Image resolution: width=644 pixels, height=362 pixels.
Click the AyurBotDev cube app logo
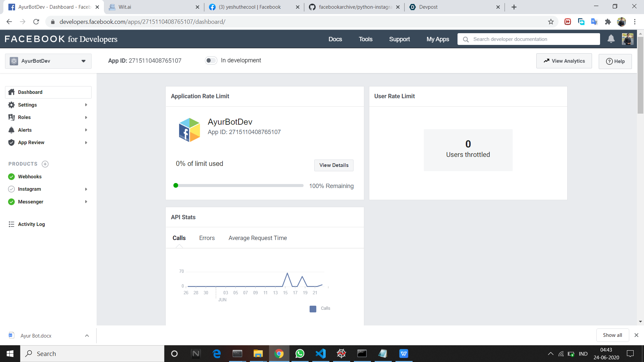pyautogui.click(x=189, y=130)
